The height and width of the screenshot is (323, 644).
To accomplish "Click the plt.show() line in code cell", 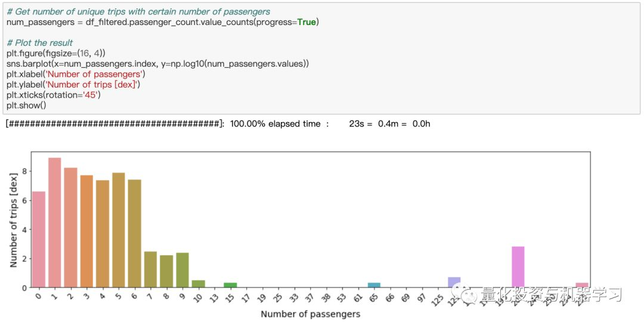I will (26, 105).
